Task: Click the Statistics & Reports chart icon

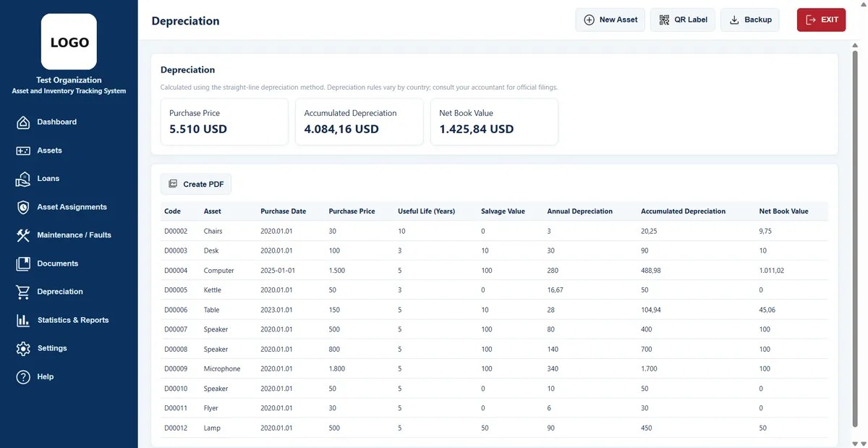Action: (23, 320)
